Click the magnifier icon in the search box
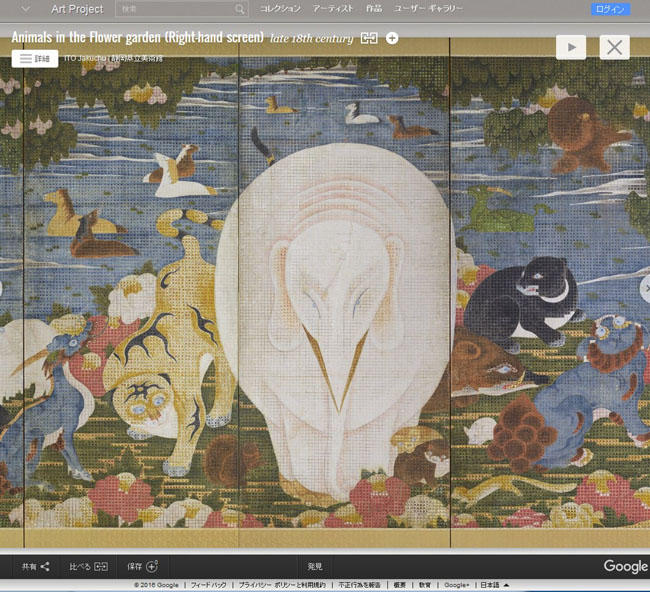 point(240,9)
